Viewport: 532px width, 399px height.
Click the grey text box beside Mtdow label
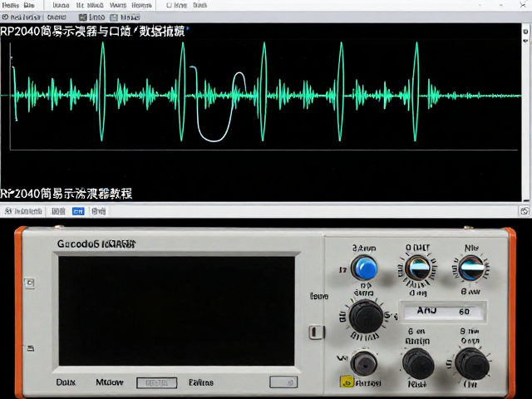tap(156, 383)
